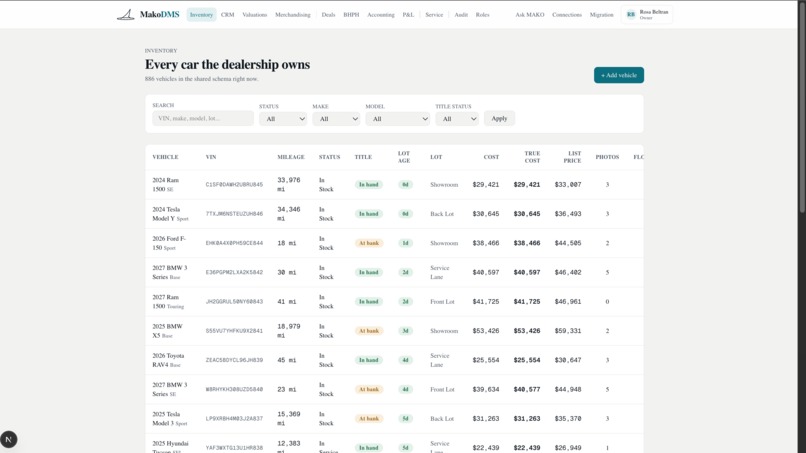Click the RB user avatar
The image size is (806, 453).
click(631, 15)
